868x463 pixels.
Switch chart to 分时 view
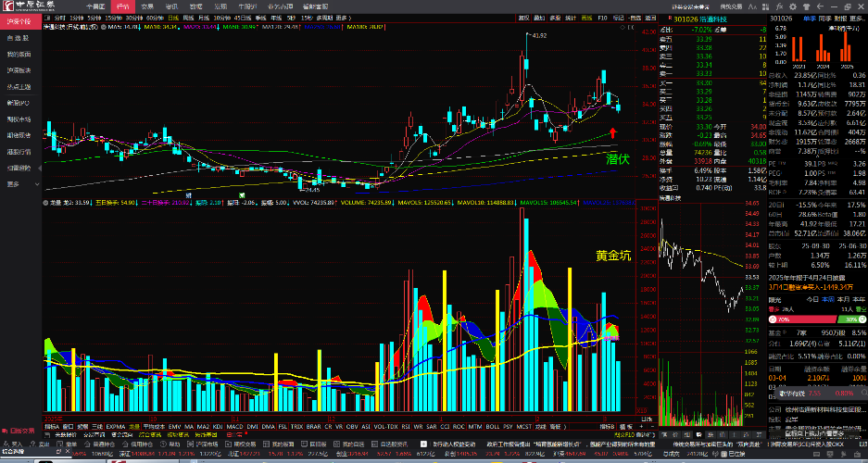(x=60, y=19)
